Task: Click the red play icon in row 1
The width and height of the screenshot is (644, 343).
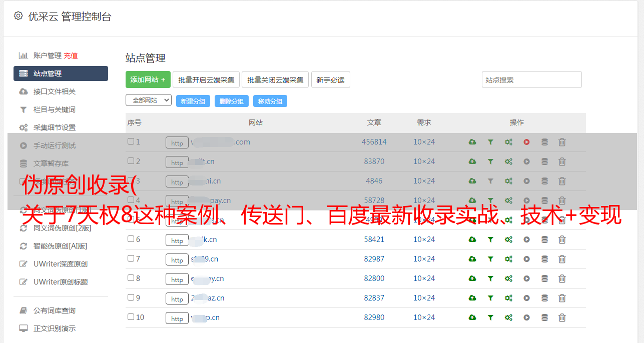Action: pos(526,142)
